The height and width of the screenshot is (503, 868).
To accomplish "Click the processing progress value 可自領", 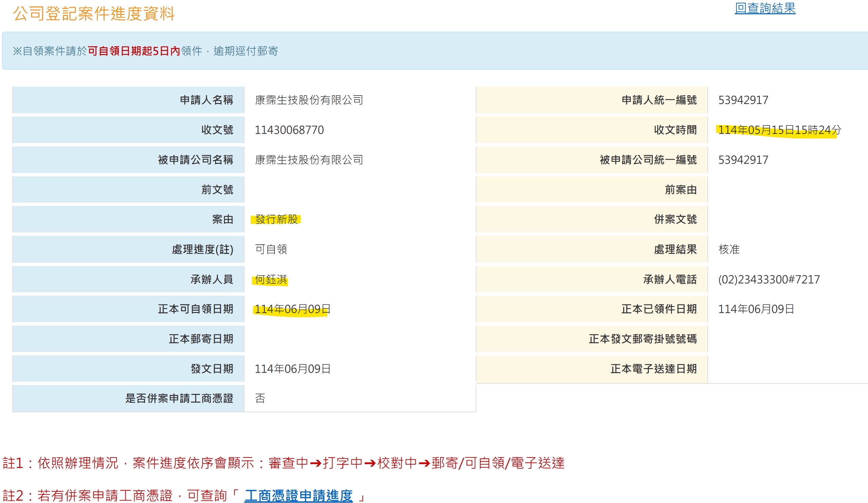I will click(x=271, y=249).
